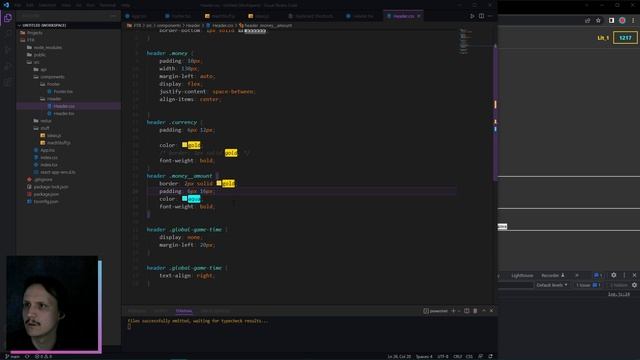The image size is (640, 360).
Task: Click the run file play icon in editor toolbar
Action: tap(472, 16)
